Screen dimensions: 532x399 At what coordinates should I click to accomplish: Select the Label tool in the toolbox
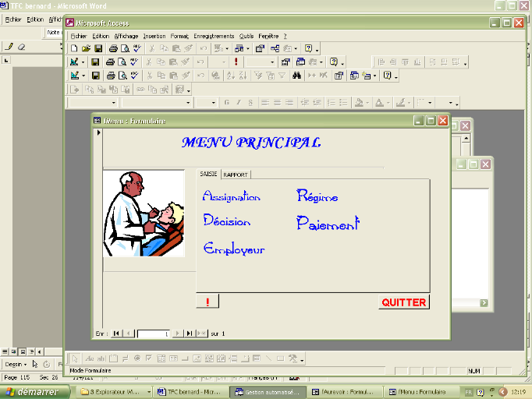(90, 358)
